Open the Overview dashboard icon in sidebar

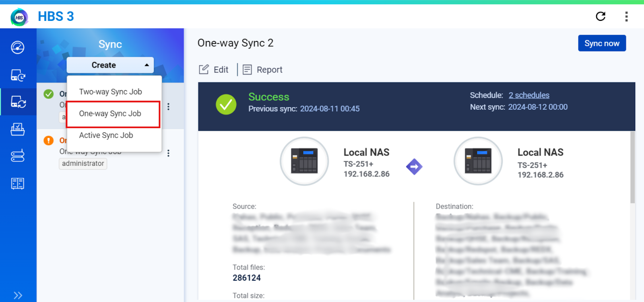click(x=18, y=47)
